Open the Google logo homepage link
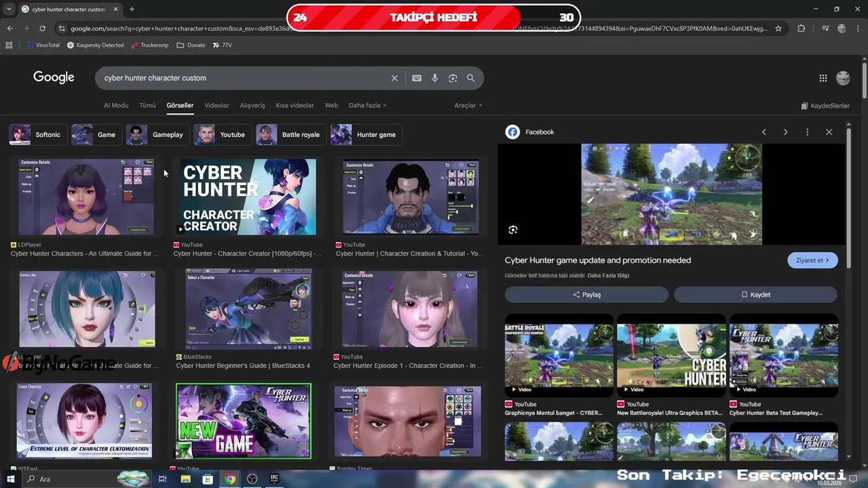 click(x=54, y=77)
